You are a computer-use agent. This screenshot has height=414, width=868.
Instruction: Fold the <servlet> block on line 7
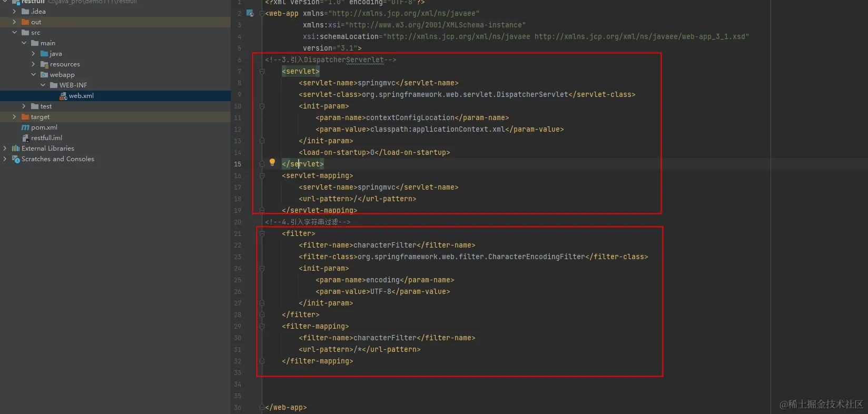click(x=262, y=72)
